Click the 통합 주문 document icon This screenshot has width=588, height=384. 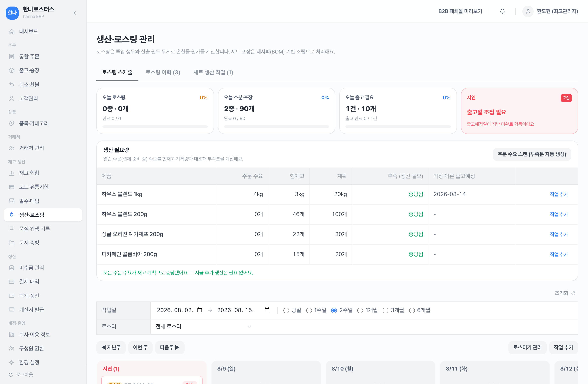(12, 57)
